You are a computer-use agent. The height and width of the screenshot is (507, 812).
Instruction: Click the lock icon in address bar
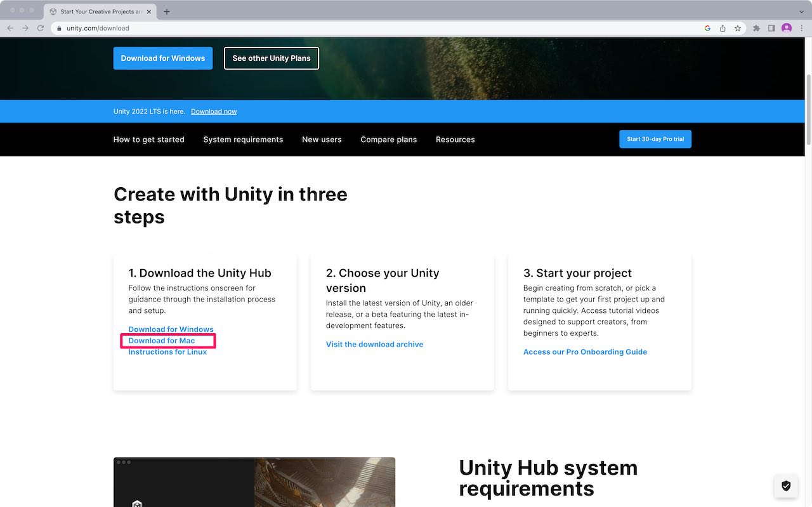point(59,28)
